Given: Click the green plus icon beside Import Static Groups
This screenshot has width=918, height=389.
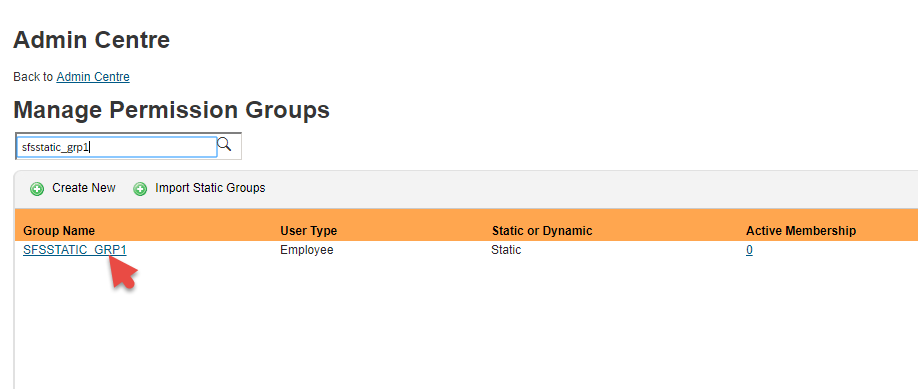Looking at the screenshot, I should click(140, 189).
